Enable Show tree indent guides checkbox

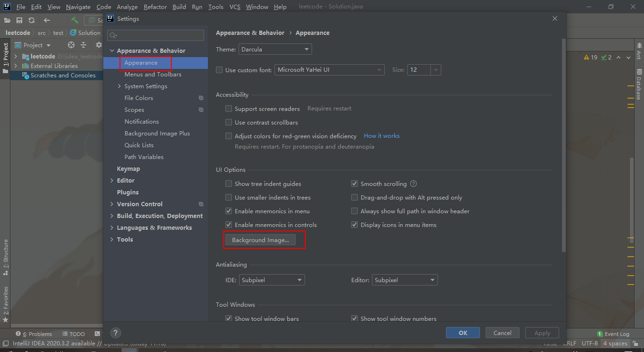click(229, 184)
